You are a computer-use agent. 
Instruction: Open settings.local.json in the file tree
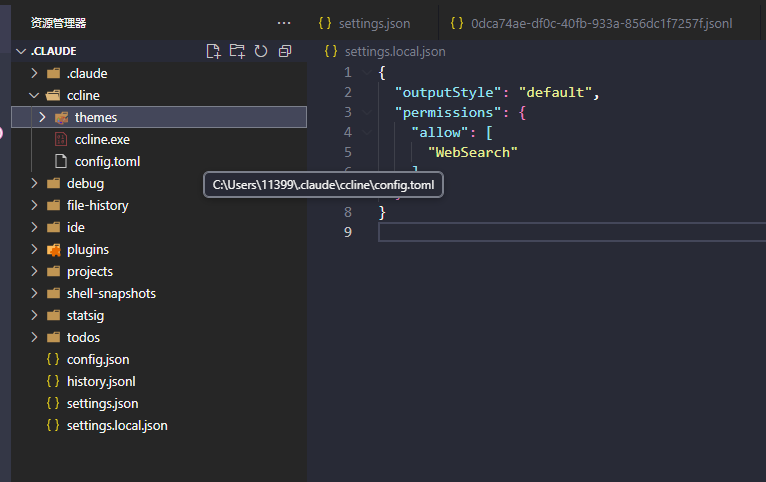click(117, 425)
